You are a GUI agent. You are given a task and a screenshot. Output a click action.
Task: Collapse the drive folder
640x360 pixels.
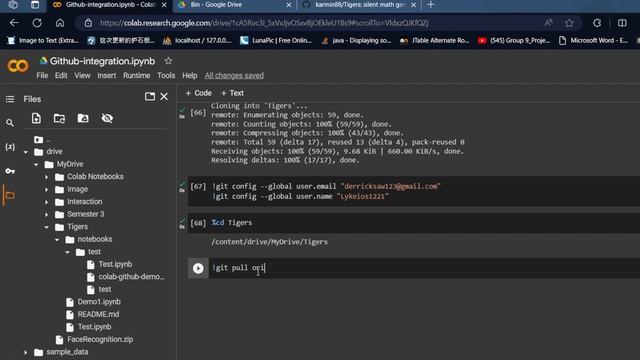tap(26, 152)
